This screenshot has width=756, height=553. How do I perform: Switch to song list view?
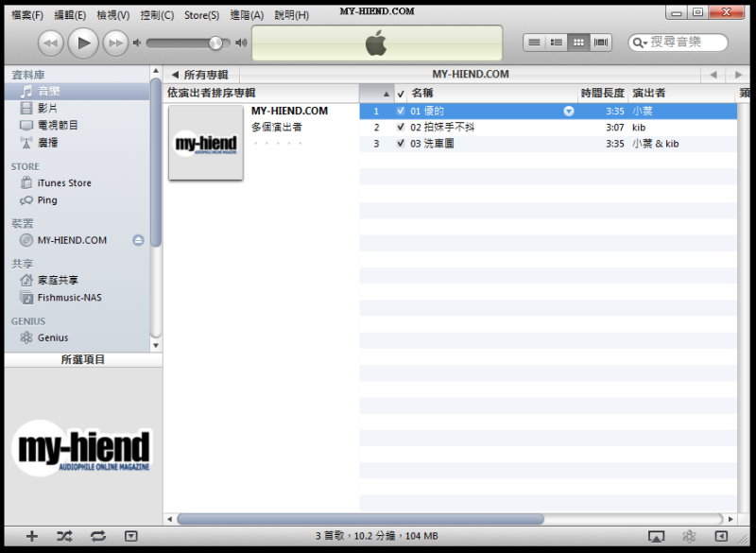535,43
